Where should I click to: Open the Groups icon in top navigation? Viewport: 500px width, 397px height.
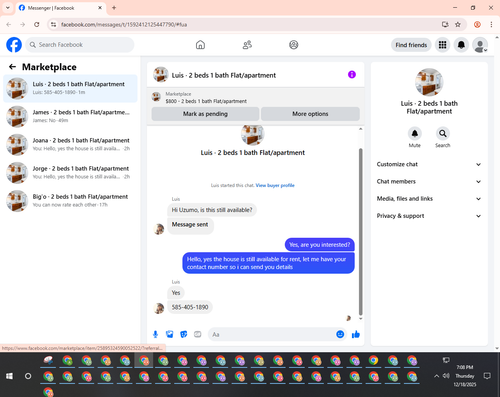[x=294, y=45]
